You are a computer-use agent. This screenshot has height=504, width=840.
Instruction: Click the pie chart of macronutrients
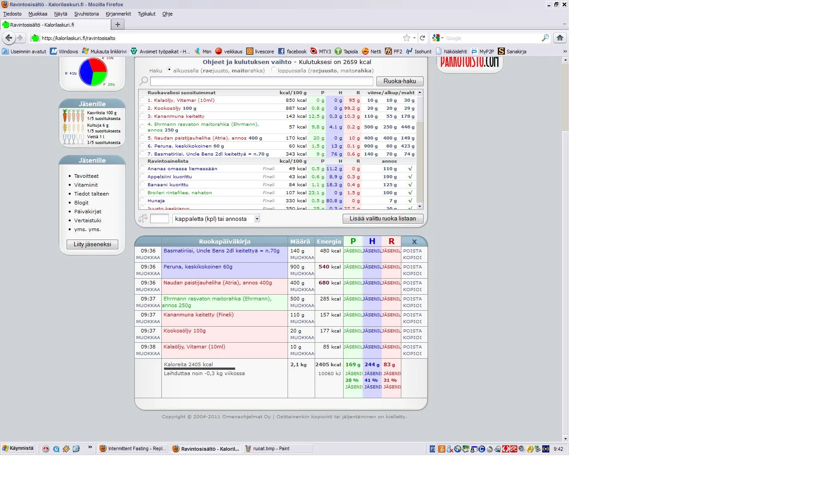[93, 72]
